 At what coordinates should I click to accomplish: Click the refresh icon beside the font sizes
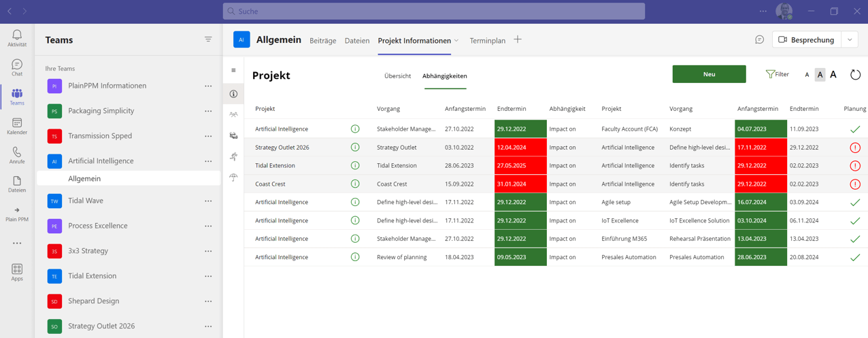pyautogui.click(x=855, y=75)
